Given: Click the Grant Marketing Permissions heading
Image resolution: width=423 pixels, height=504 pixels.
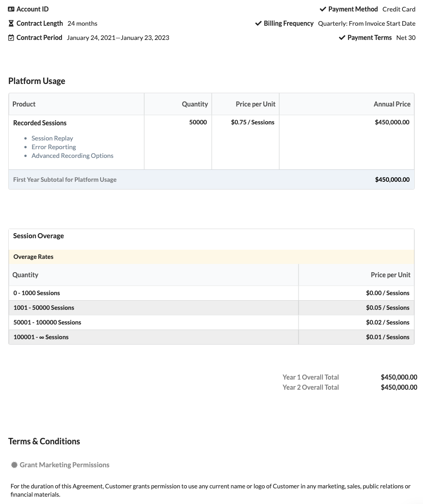Looking at the screenshot, I should pyautogui.click(x=64, y=465).
